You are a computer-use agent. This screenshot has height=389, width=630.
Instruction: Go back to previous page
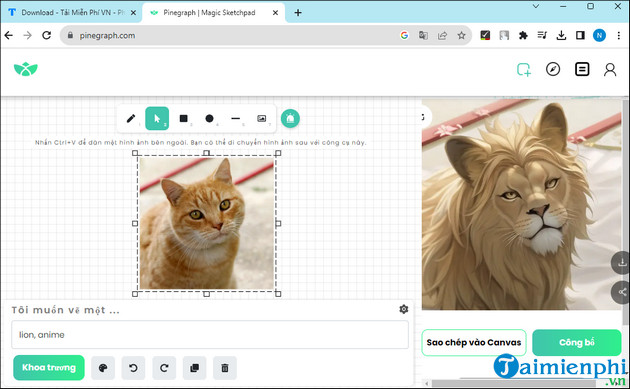click(9, 35)
